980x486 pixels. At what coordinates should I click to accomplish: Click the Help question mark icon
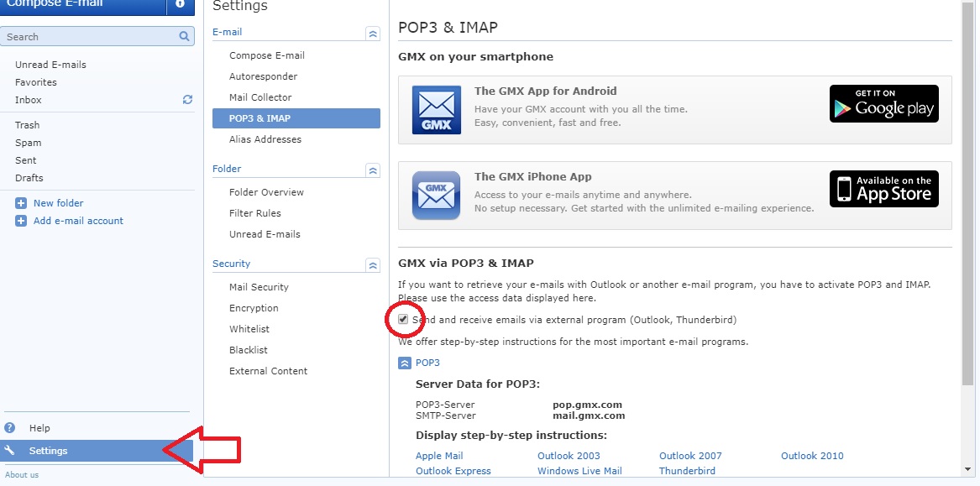tap(9, 428)
